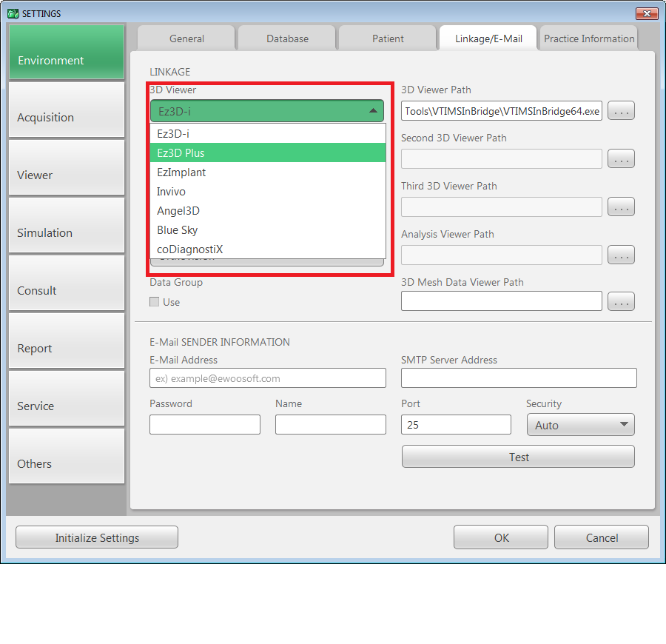Click the Analysis Viewer Path field

501,255
